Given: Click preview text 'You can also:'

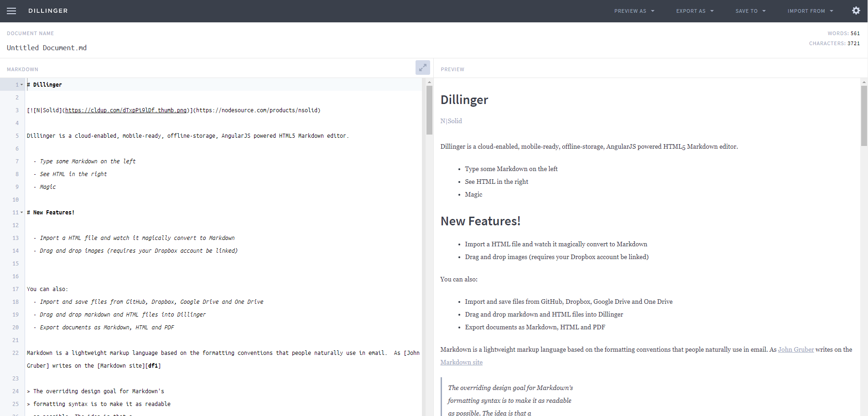Looking at the screenshot, I should tap(459, 279).
